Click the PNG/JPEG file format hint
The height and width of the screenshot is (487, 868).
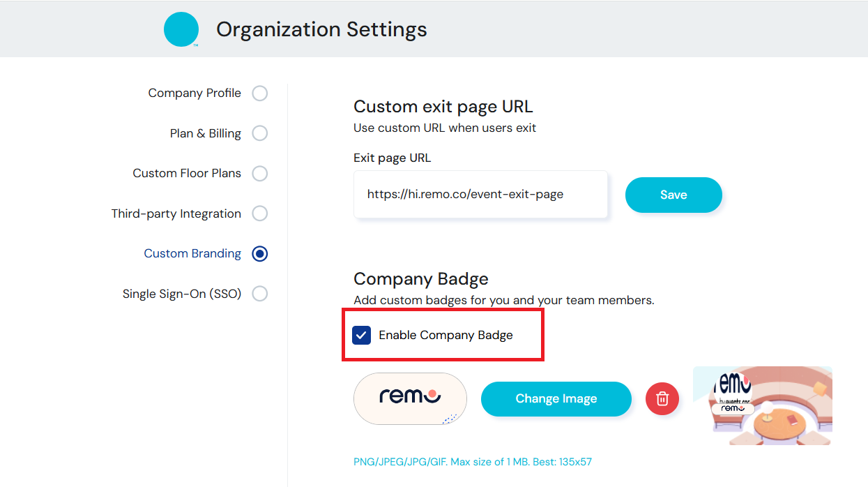[473, 461]
